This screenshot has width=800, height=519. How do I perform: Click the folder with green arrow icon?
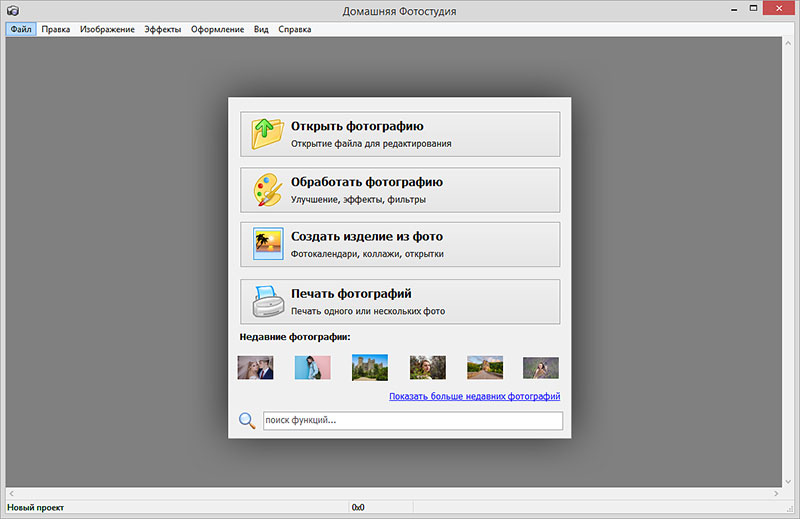(267, 134)
